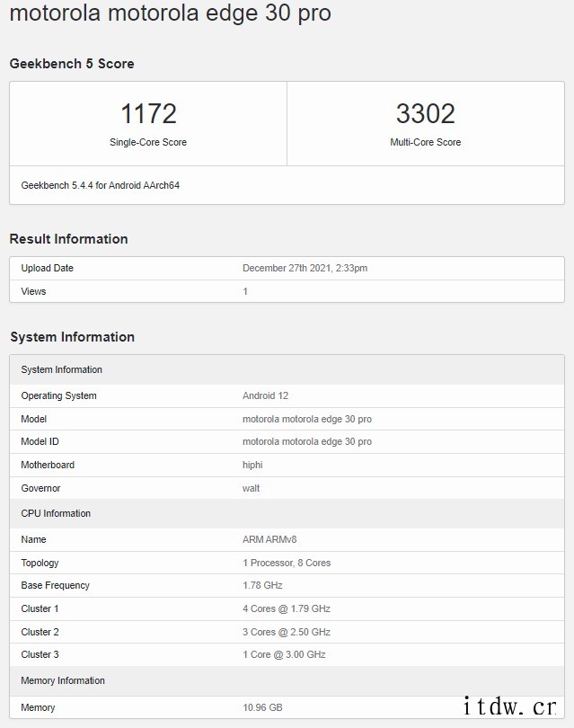The width and height of the screenshot is (574, 728).
Task: Click the System Information table header row
Action: pyautogui.click(x=287, y=369)
